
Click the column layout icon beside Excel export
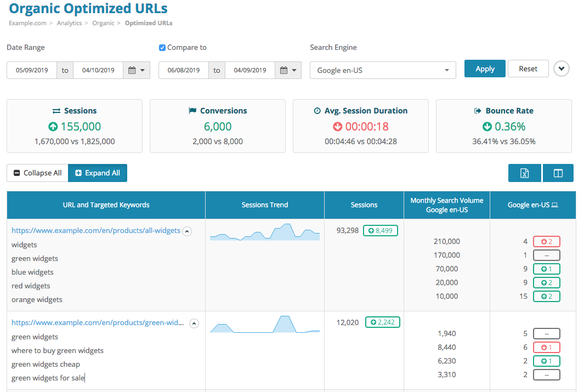[558, 173]
